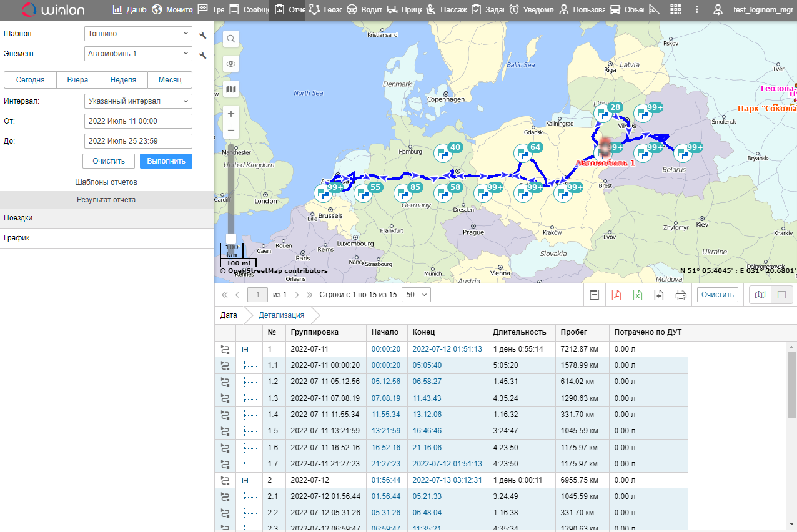Open element properties wrench next to Автомобиль 1
The width and height of the screenshot is (797, 532).
point(202,56)
